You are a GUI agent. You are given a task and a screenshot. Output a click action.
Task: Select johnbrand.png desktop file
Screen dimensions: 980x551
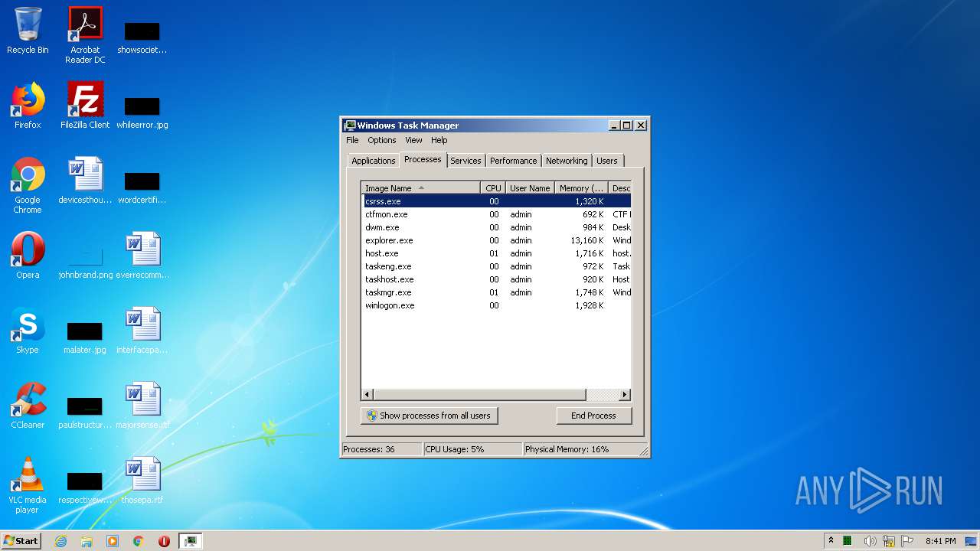pos(85,260)
